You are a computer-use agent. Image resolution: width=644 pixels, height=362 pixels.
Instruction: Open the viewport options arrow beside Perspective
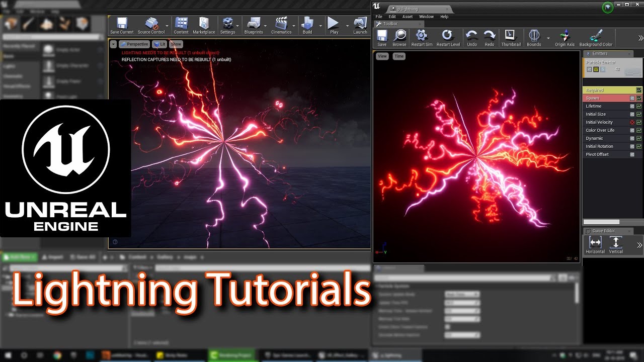click(x=114, y=44)
